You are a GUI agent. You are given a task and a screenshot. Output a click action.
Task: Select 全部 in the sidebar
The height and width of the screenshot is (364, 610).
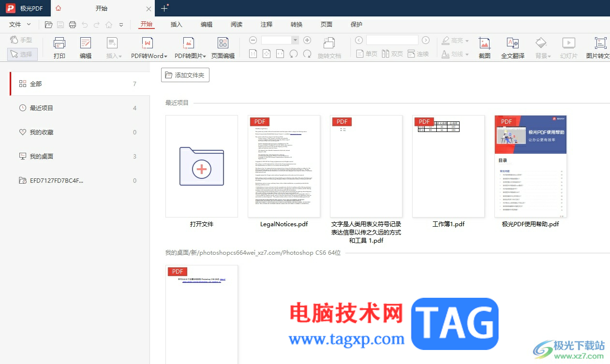pos(80,84)
